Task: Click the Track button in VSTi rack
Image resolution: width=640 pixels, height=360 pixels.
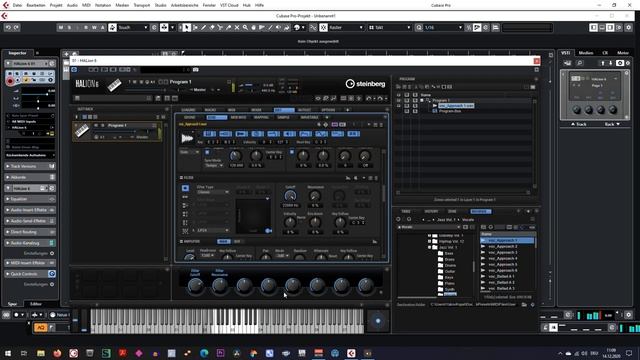Action: point(578,124)
